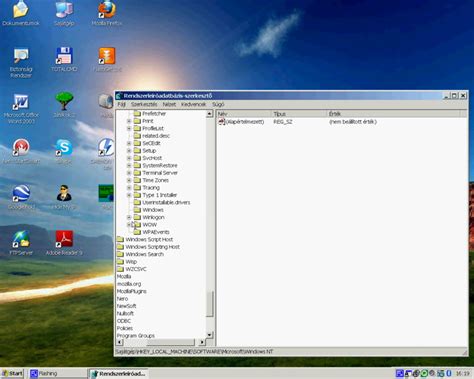Open the Kedvencek menu
The height and width of the screenshot is (379, 474).
pos(193,104)
